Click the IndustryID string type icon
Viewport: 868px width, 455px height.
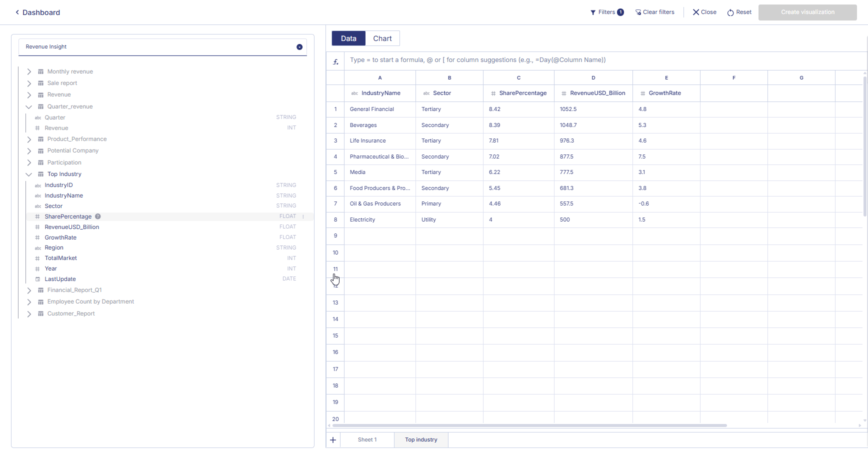[37, 185]
